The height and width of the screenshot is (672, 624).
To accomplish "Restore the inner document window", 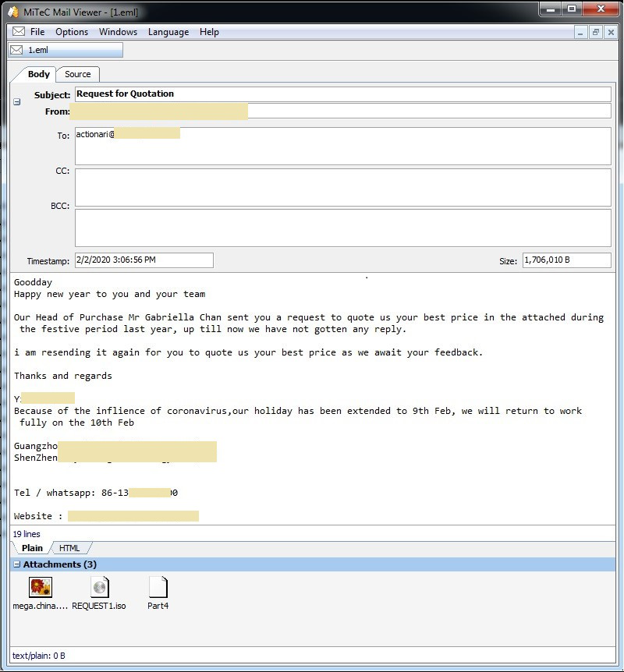I will [595, 32].
